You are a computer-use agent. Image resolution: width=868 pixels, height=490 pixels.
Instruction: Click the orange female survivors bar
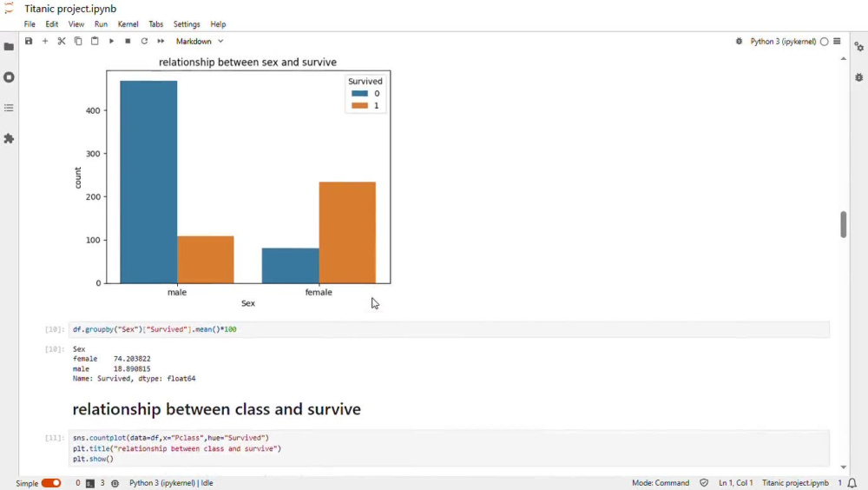(x=347, y=233)
